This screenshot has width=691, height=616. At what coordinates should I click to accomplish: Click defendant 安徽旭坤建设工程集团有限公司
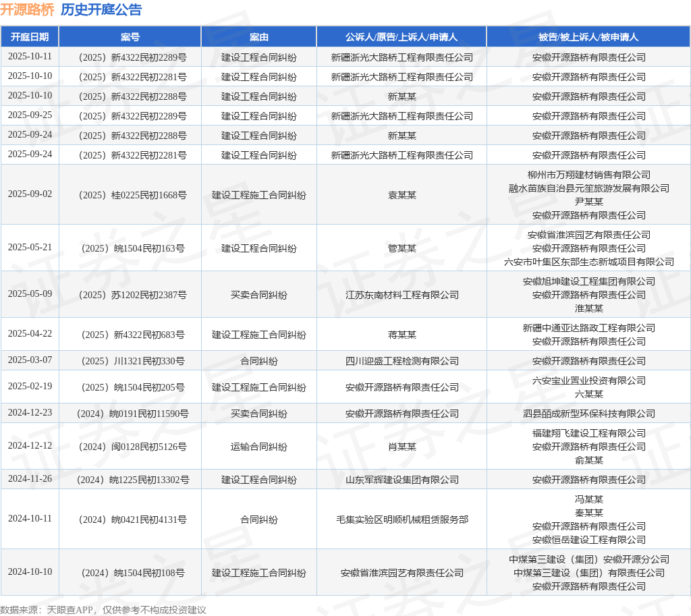(x=588, y=281)
